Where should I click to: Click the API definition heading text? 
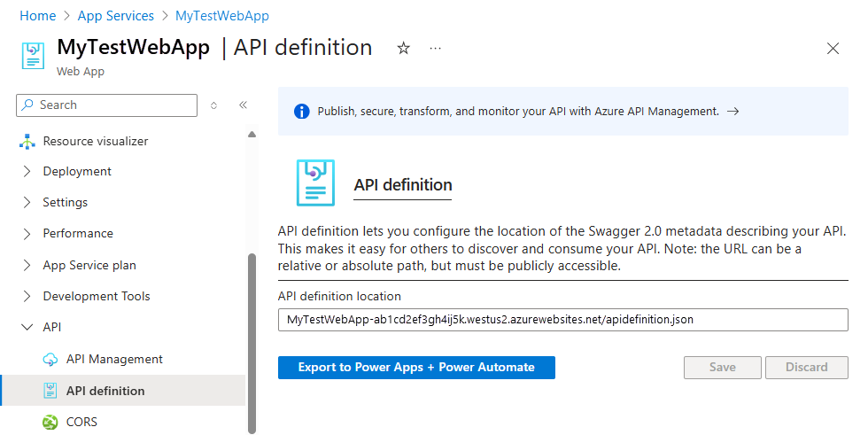click(x=403, y=185)
